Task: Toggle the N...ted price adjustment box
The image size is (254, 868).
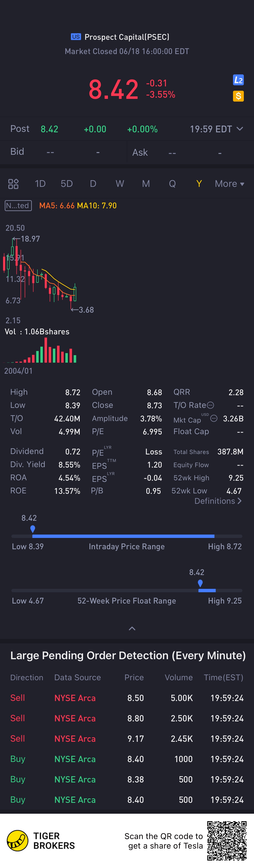Action: [x=19, y=206]
